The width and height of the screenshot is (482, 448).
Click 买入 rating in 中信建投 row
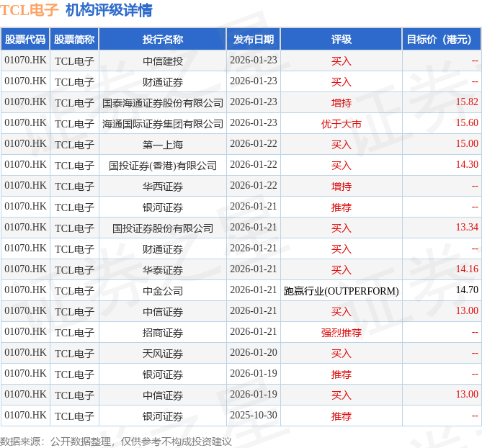342,61
